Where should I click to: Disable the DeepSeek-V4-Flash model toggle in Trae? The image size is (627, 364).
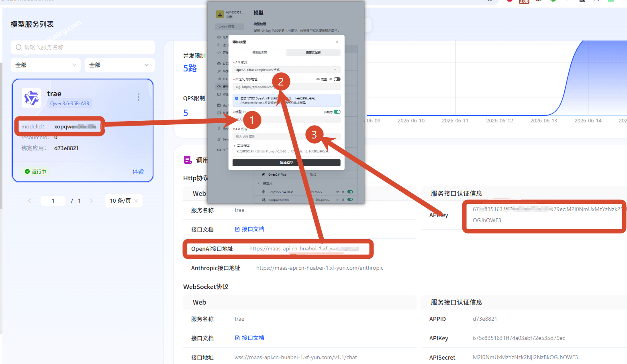[x=350, y=192]
